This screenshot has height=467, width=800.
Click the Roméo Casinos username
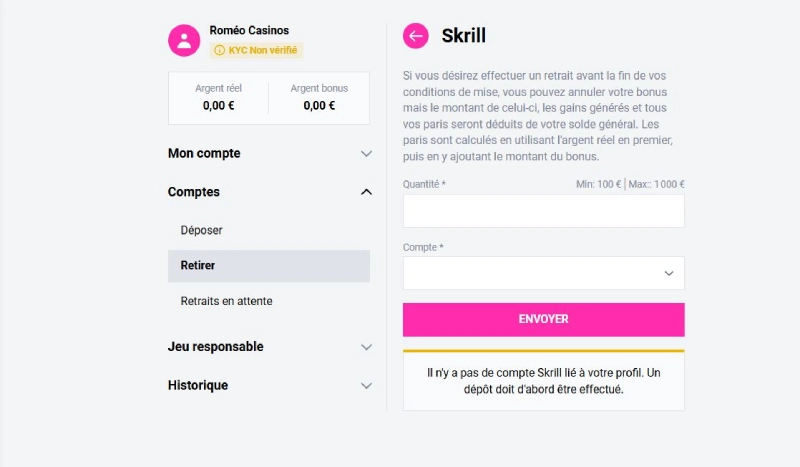click(249, 30)
